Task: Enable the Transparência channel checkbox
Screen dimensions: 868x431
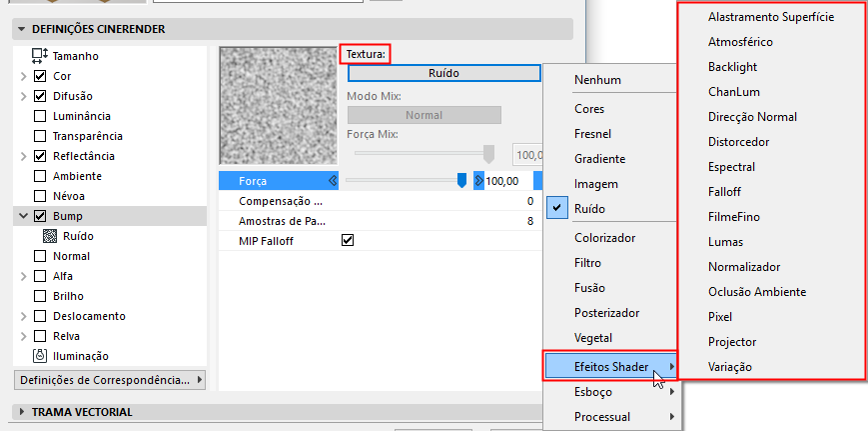Action: click(x=40, y=136)
